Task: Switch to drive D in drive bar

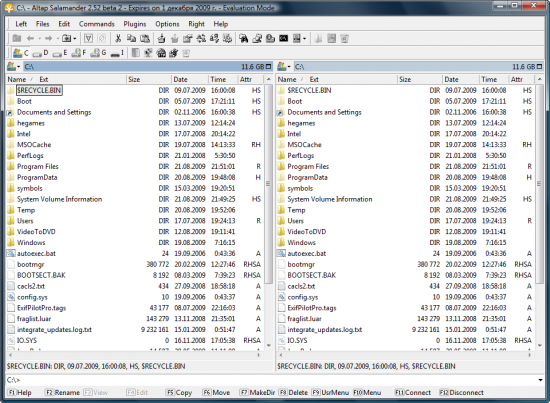Action: coord(41,53)
